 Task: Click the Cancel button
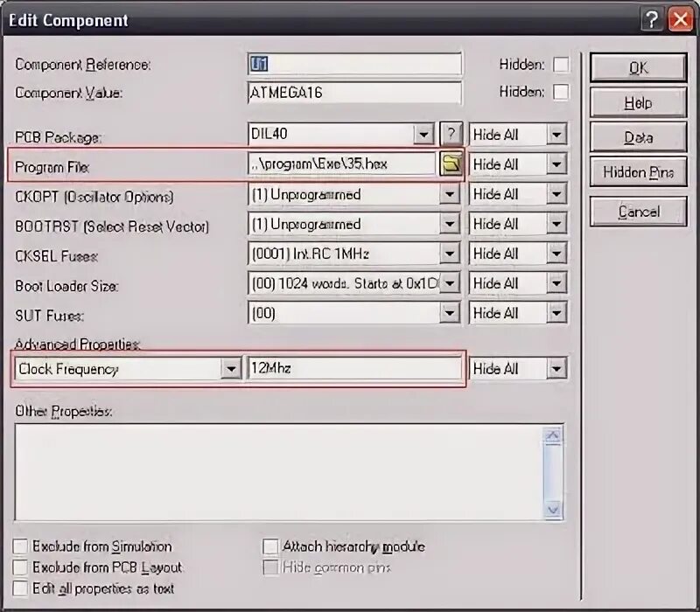click(638, 211)
